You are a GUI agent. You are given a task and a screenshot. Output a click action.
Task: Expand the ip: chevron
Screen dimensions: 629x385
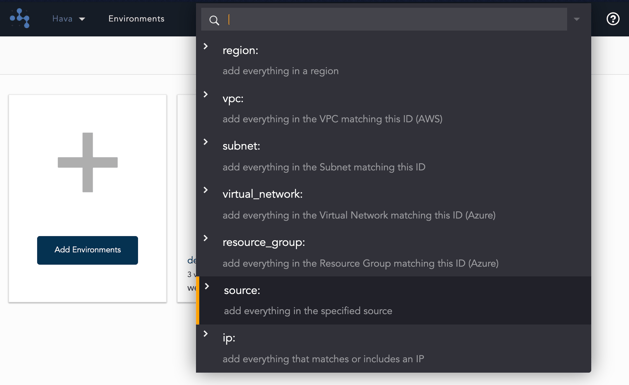coord(206,334)
